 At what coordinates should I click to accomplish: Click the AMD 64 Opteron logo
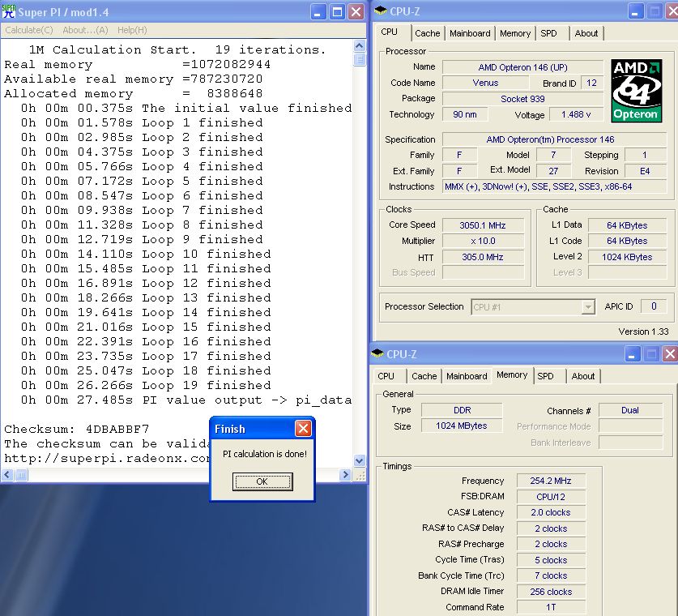636,90
